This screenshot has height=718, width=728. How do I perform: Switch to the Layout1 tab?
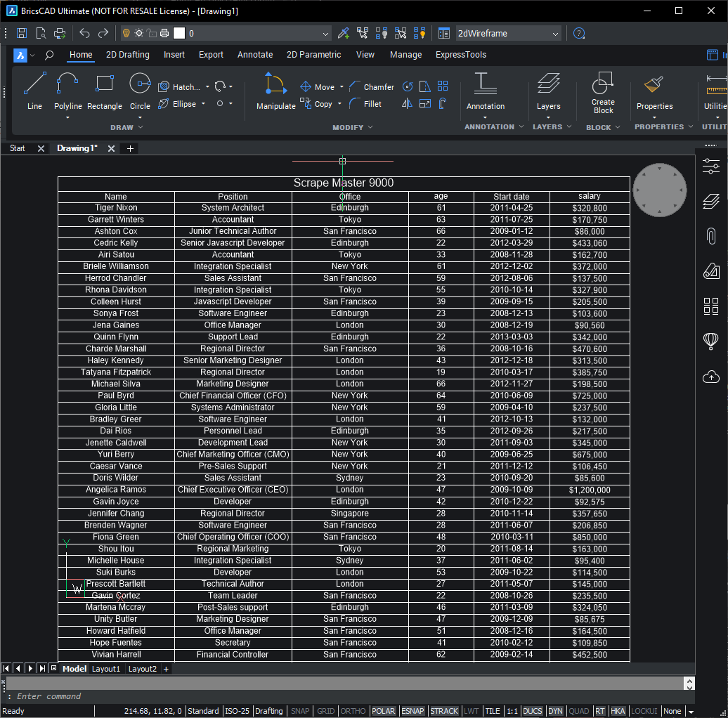coord(106,669)
